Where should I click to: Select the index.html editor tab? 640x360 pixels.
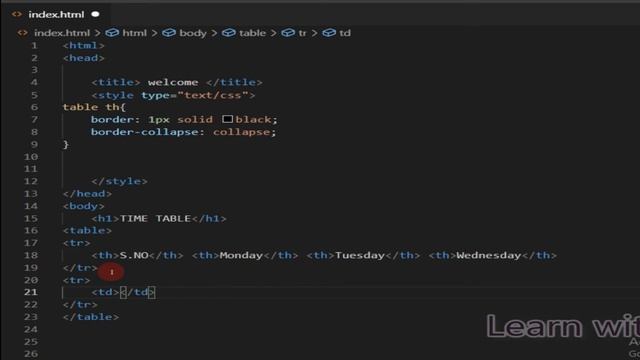[x=56, y=14]
